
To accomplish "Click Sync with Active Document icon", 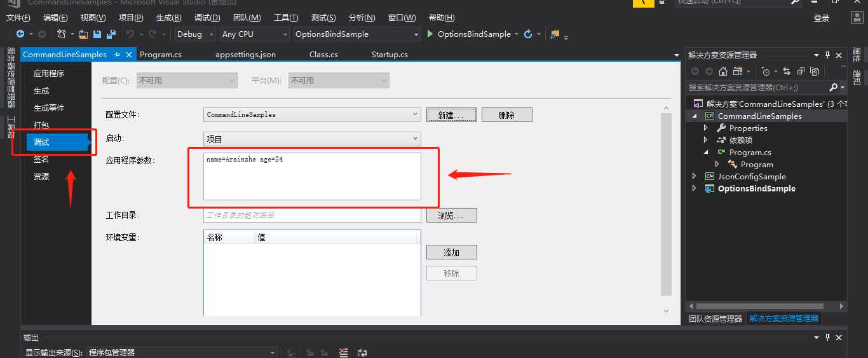I will (x=787, y=71).
